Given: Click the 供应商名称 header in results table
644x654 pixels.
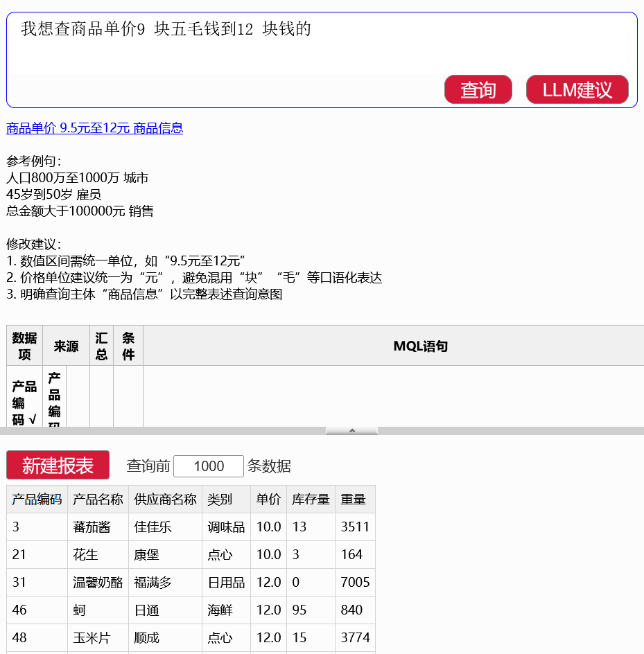Looking at the screenshot, I should click(x=165, y=500).
